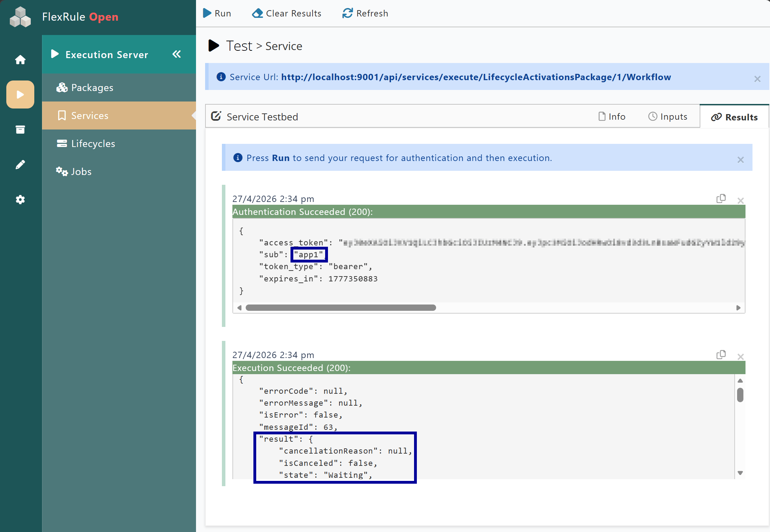Open the archive box sidebar icon
This screenshot has width=770, height=532.
(x=20, y=129)
